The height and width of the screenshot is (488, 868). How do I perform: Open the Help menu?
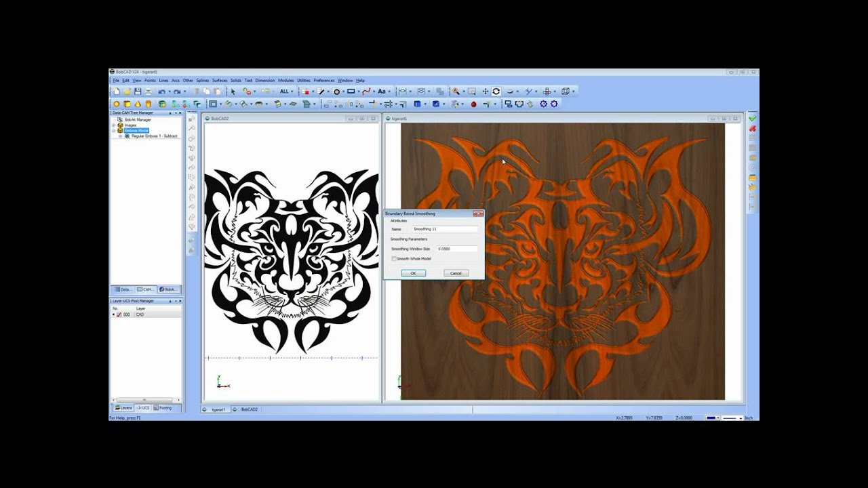point(360,81)
